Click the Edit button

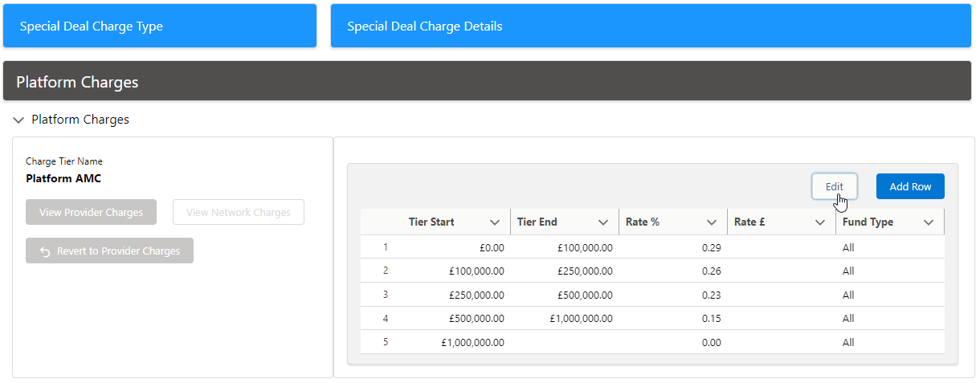[834, 186]
